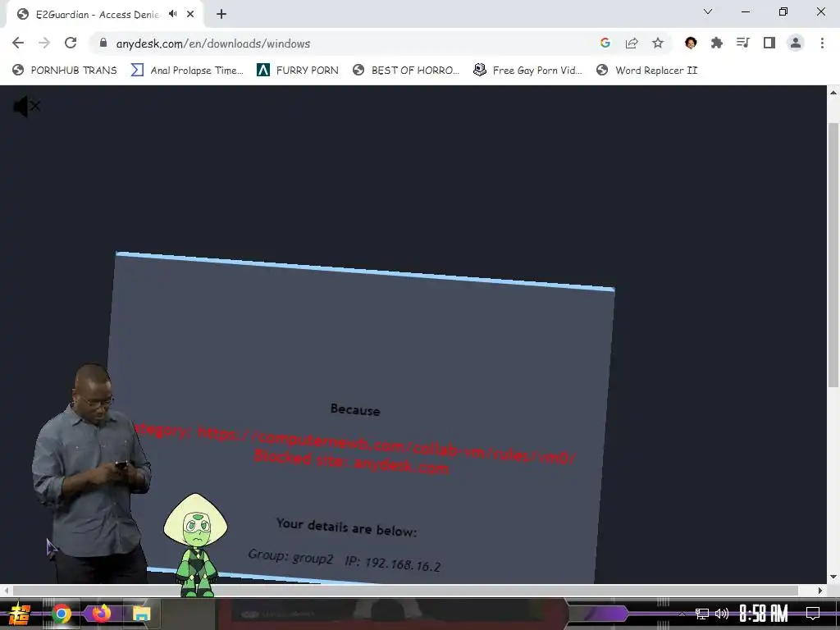Image resolution: width=840 pixels, height=630 pixels.
Task: Share this page using the share icon
Action: coord(632,43)
